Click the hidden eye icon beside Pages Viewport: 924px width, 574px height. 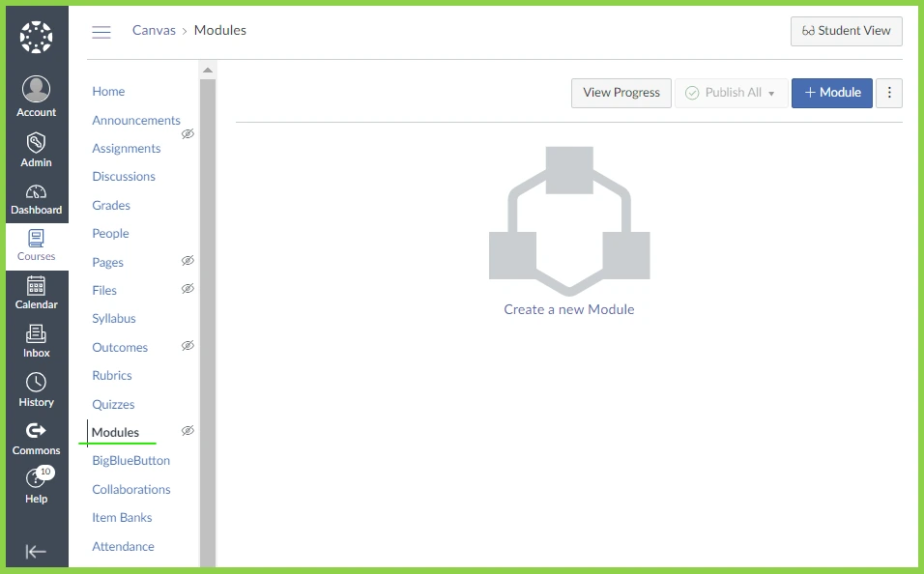tap(188, 261)
